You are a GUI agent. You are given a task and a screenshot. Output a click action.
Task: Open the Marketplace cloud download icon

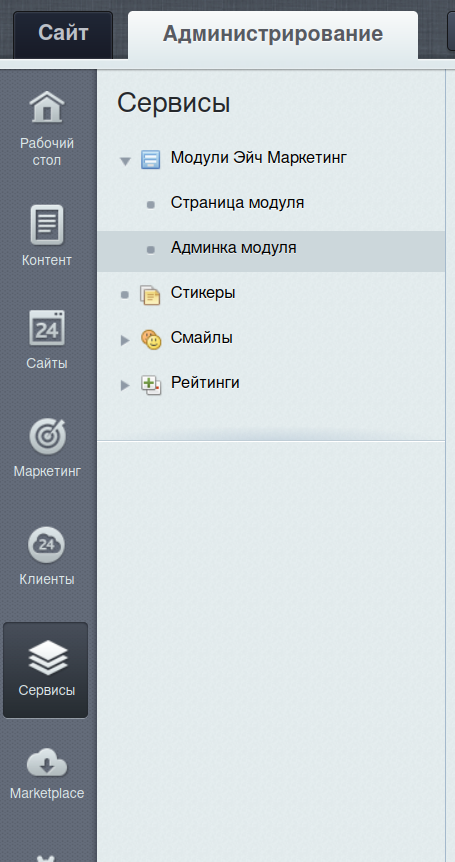(x=47, y=764)
